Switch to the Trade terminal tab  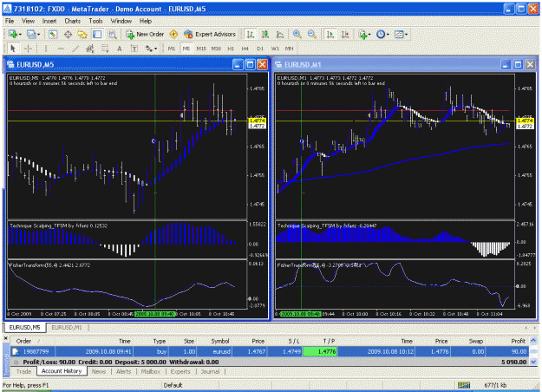24,371
